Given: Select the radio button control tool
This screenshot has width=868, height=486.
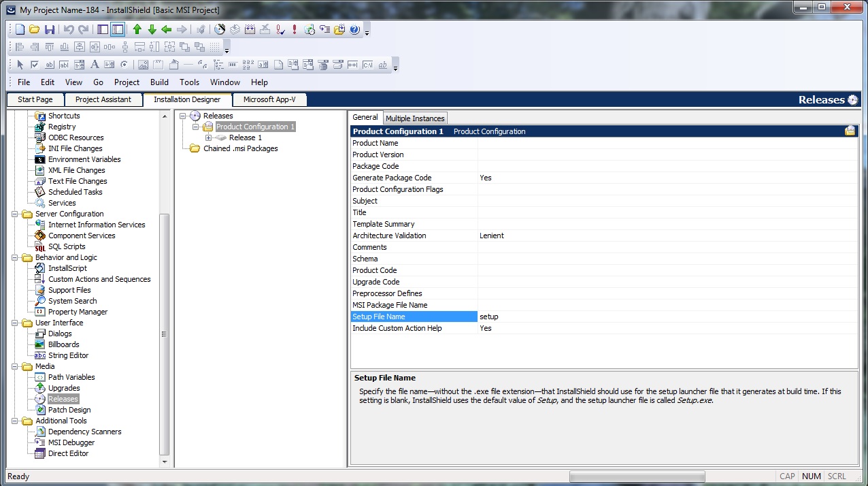Looking at the screenshot, I should 124,65.
